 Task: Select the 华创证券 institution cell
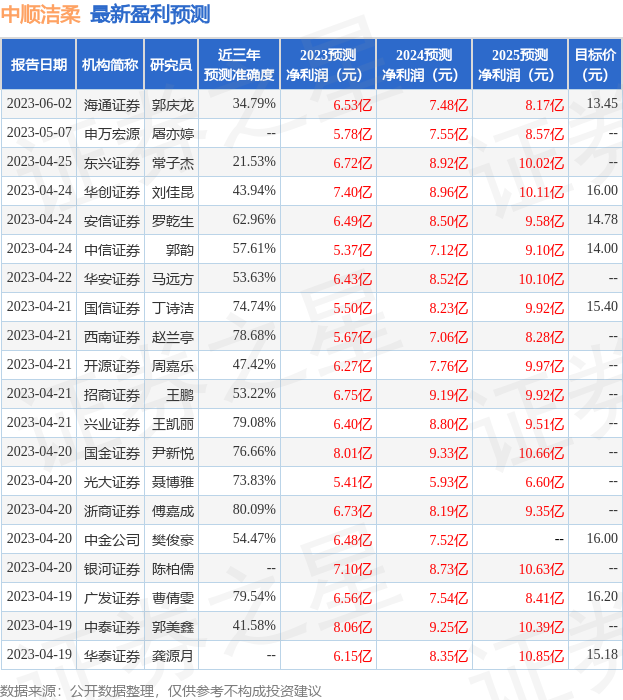click(112, 192)
